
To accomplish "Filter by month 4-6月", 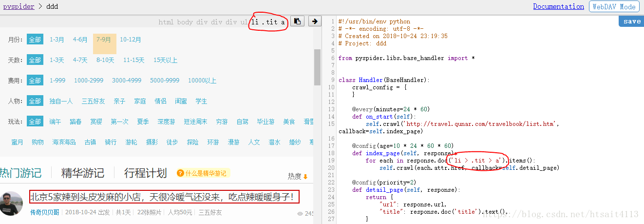I will pyautogui.click(x=80, y=40).
